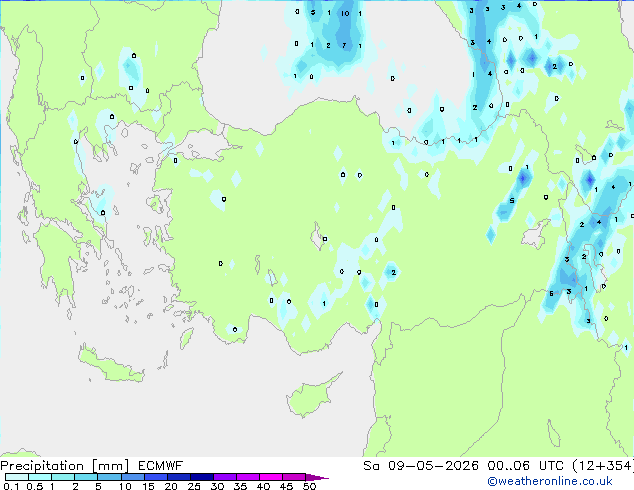Select the '30' legend scale label
The image size is (634, 490).
[217, 486]
